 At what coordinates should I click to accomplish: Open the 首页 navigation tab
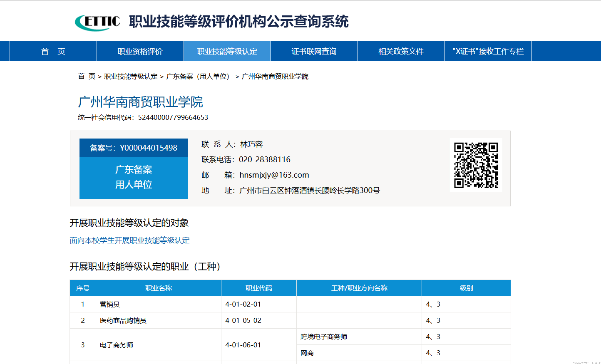[53, 52]
